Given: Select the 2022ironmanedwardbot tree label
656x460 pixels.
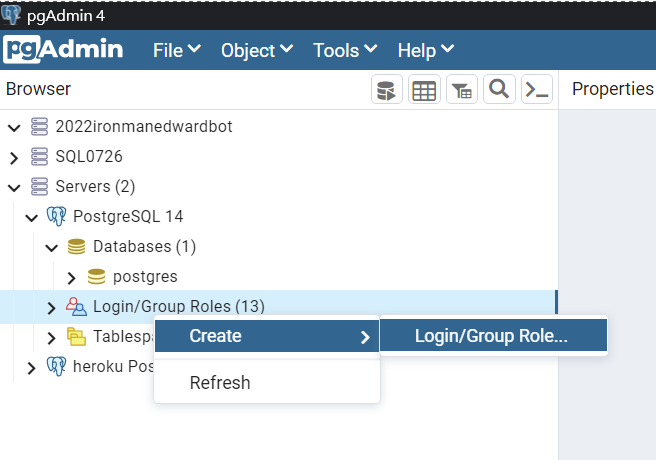Looking at the screenshot, I should tap(144, 126).
